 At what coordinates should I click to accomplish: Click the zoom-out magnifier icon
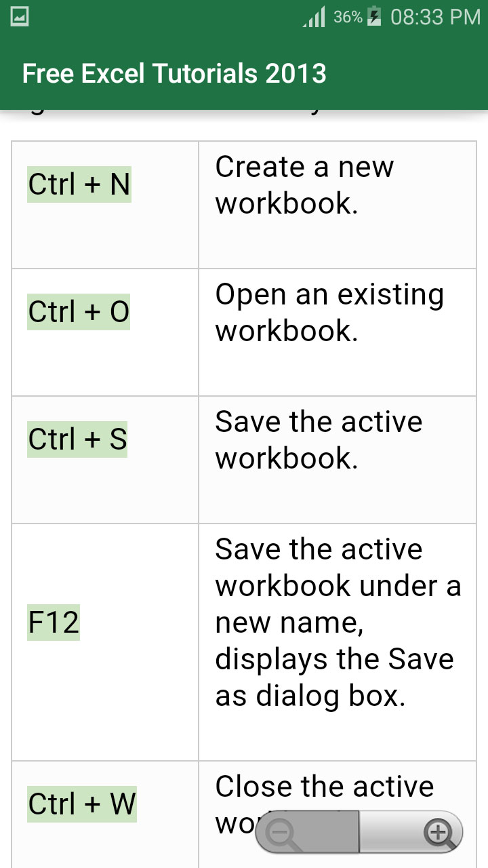tap(281, 831)
